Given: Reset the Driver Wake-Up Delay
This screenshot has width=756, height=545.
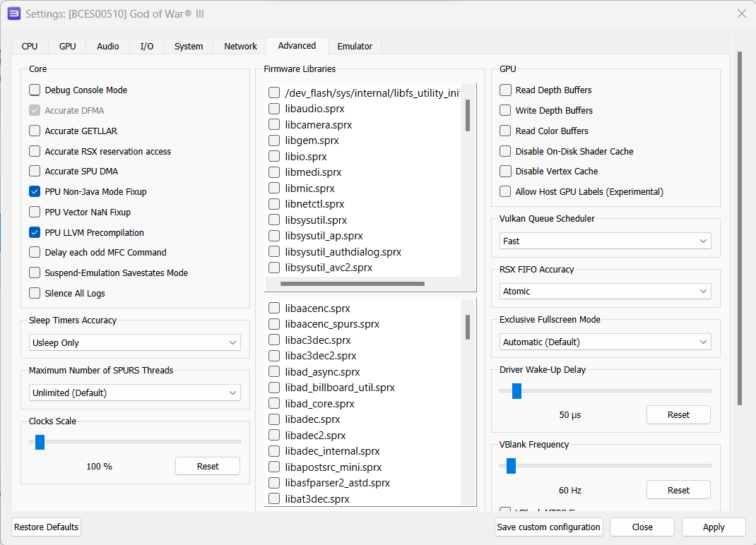Looking at the screenshot, I should click(678, 415).
